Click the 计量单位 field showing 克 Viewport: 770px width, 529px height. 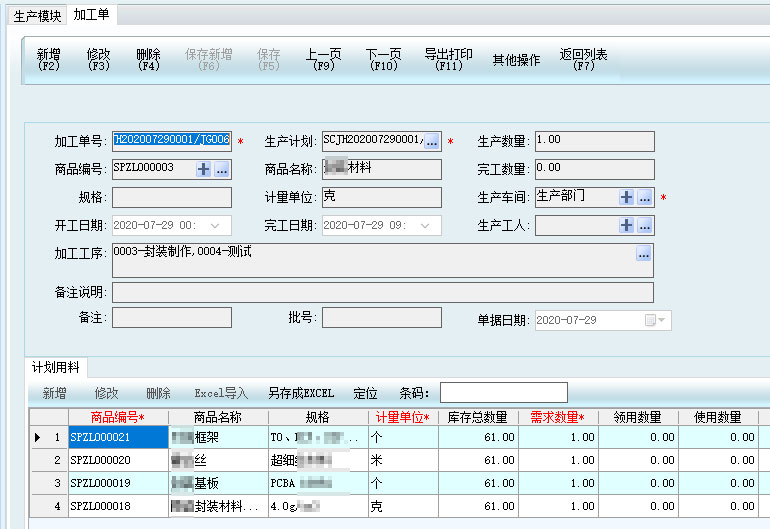tap(382, 197)
